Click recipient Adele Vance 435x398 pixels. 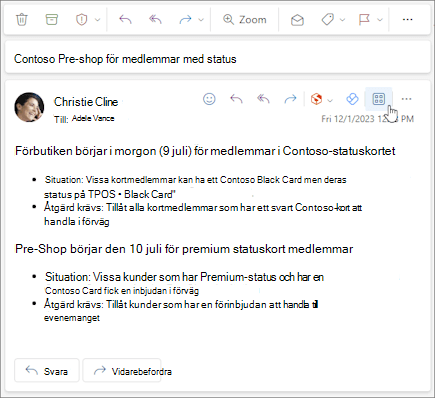93,118
